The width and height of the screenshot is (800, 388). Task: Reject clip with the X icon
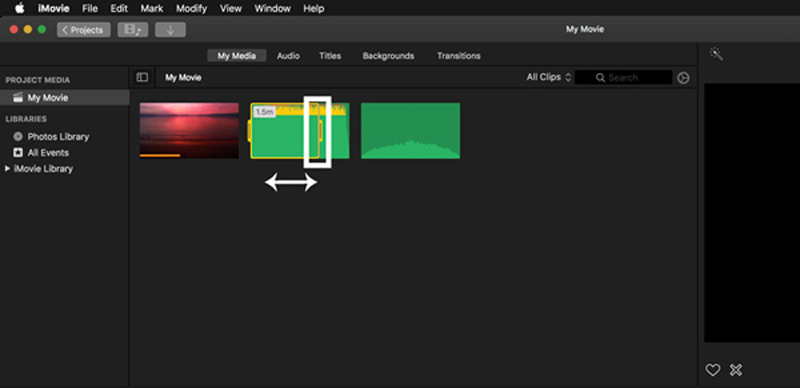(x=736, y=370)
